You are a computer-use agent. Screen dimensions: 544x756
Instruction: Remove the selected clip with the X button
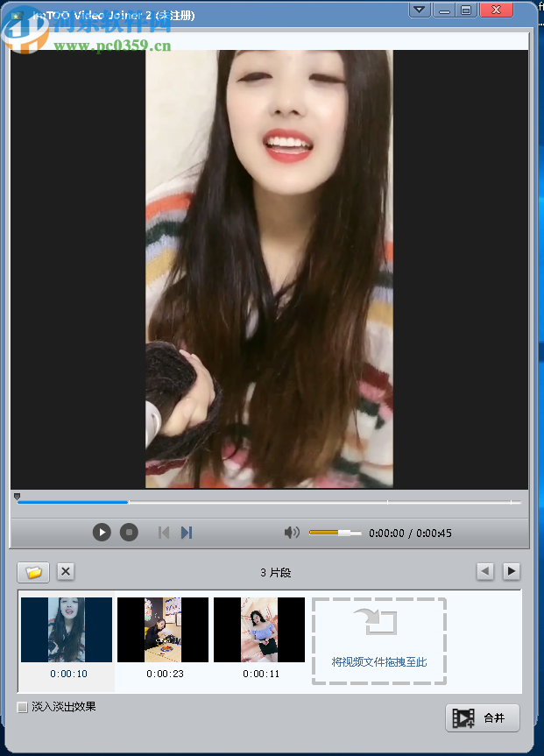[66, 572]
